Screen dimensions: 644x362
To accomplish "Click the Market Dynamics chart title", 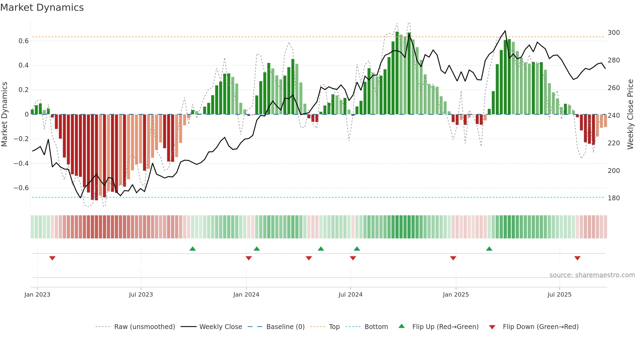I will click(x=42, y=8).
